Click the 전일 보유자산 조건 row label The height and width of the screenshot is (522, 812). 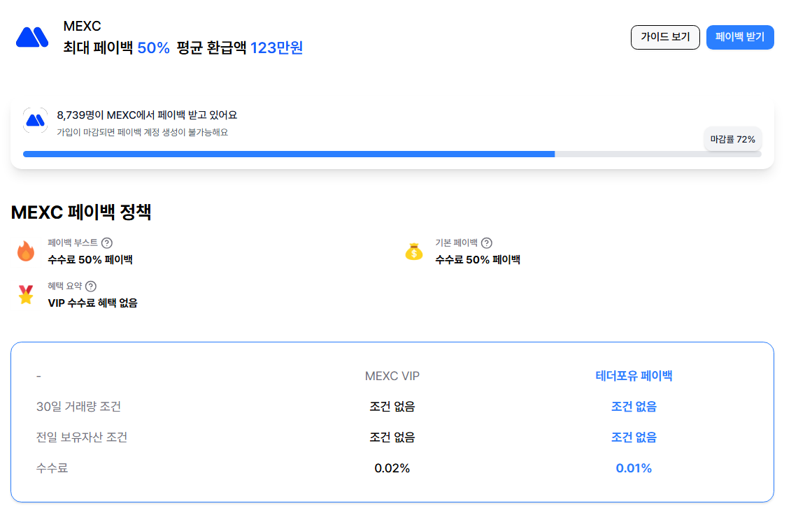82,437
